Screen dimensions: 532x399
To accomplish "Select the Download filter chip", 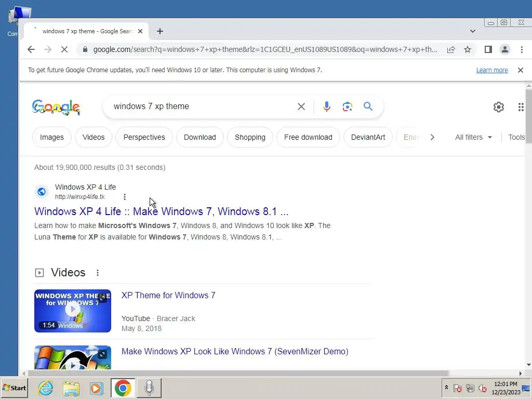I will 200,137.
